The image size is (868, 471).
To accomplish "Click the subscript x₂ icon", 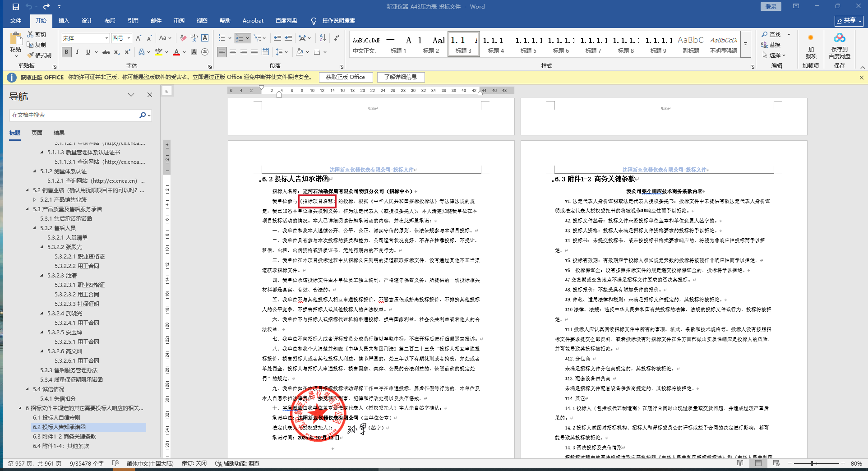I will pos(117,52).
